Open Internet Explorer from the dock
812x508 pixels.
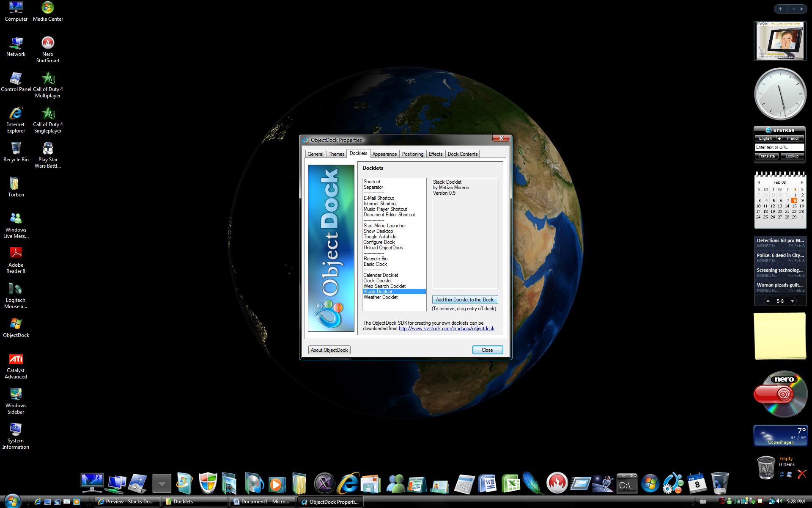pos(348,483)
